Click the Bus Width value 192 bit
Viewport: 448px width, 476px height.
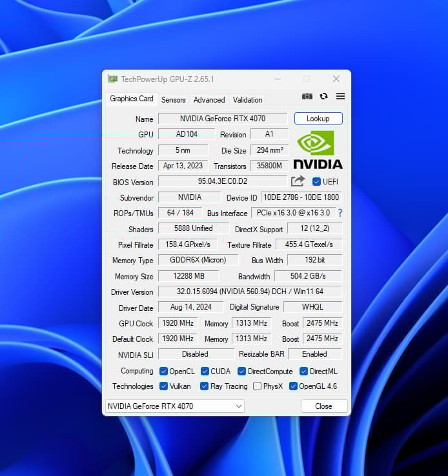point(314,260)
